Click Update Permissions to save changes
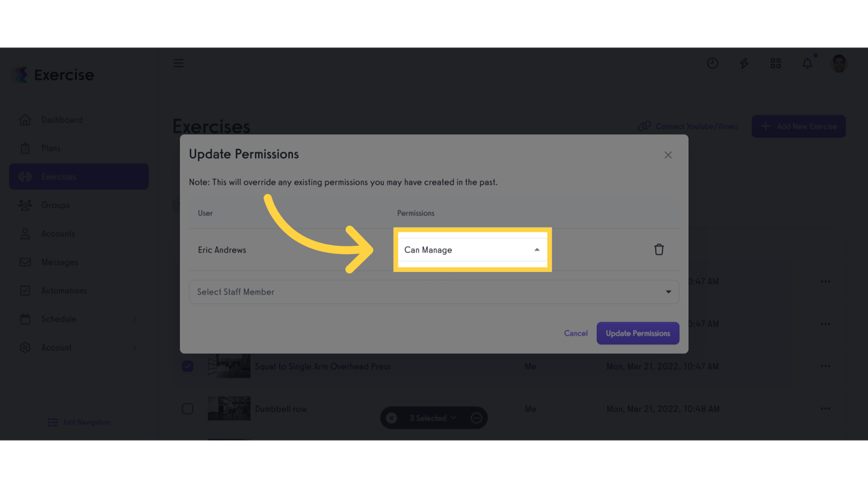 pyautogui.click(x=637, y=333)
